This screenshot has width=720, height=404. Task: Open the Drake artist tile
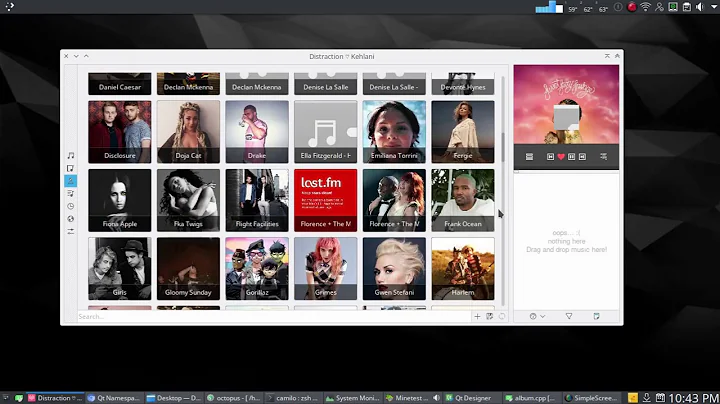[x=257, y=132]
